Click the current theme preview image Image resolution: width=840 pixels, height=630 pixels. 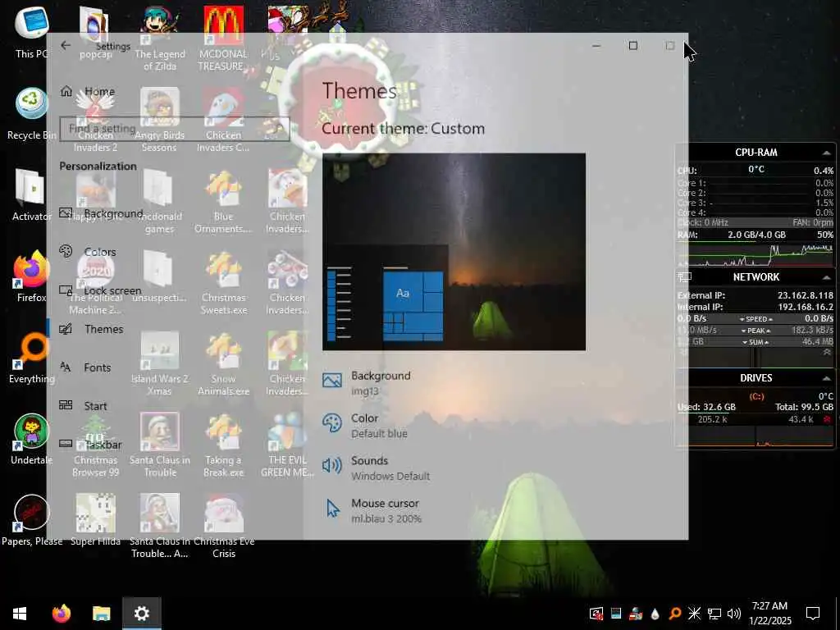(454, 252)
